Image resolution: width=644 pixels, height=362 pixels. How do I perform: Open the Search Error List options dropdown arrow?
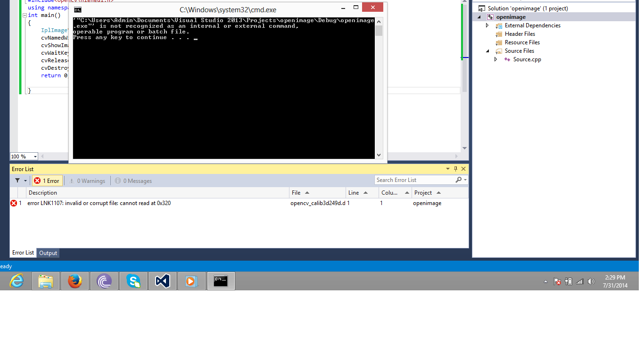(x=465, y=180)
